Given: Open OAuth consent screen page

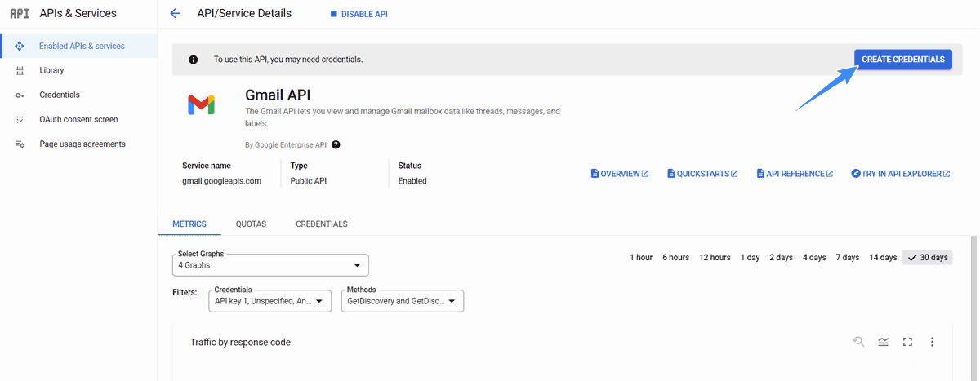Looking at the screenshot, I should pos(78,120).
